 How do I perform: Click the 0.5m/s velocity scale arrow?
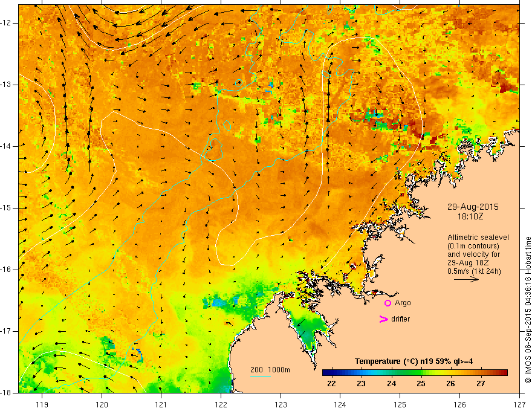(x=466, y=280)
